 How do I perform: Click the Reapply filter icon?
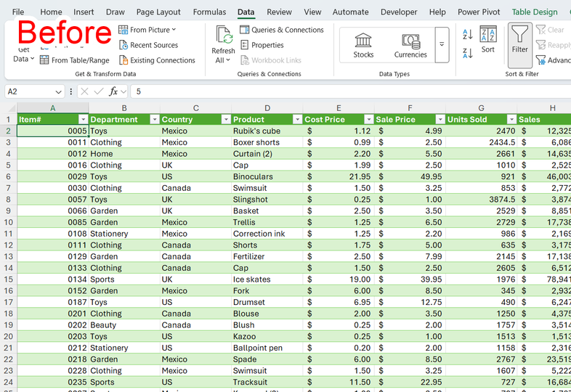(540, 45)
